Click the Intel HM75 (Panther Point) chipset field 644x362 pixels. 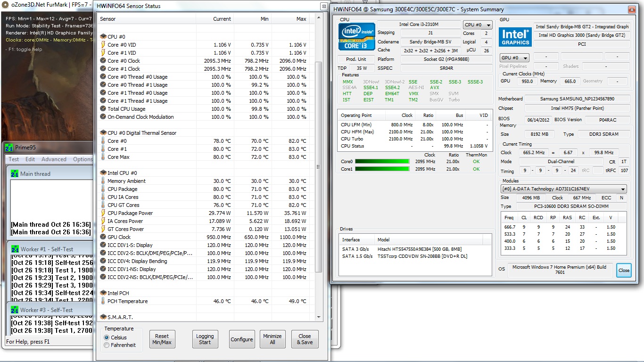coord(577,108)
